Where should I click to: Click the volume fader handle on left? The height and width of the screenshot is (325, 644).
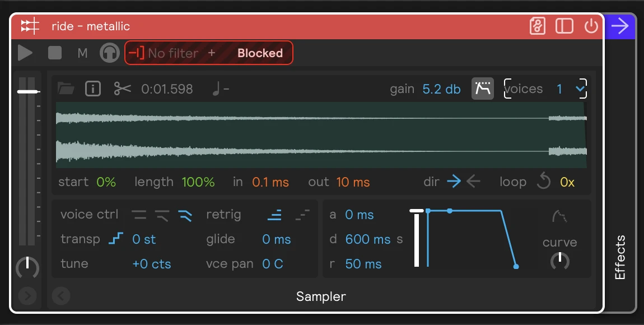click(x=29, y=92)
